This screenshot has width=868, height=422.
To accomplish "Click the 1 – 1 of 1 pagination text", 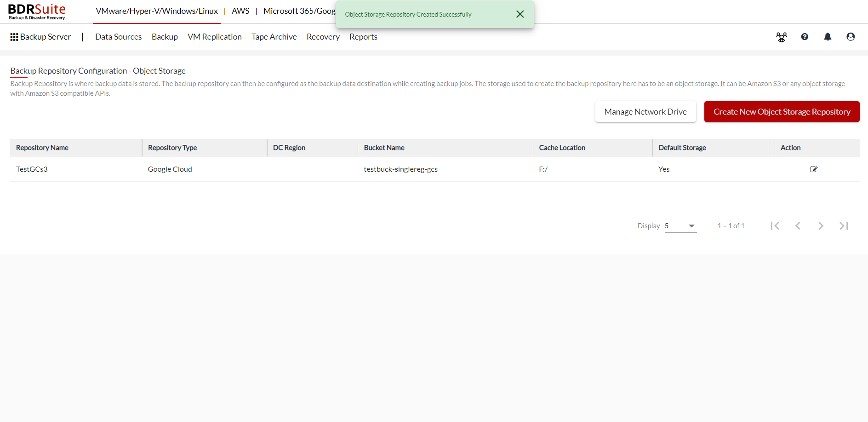I will coord(731,226).
